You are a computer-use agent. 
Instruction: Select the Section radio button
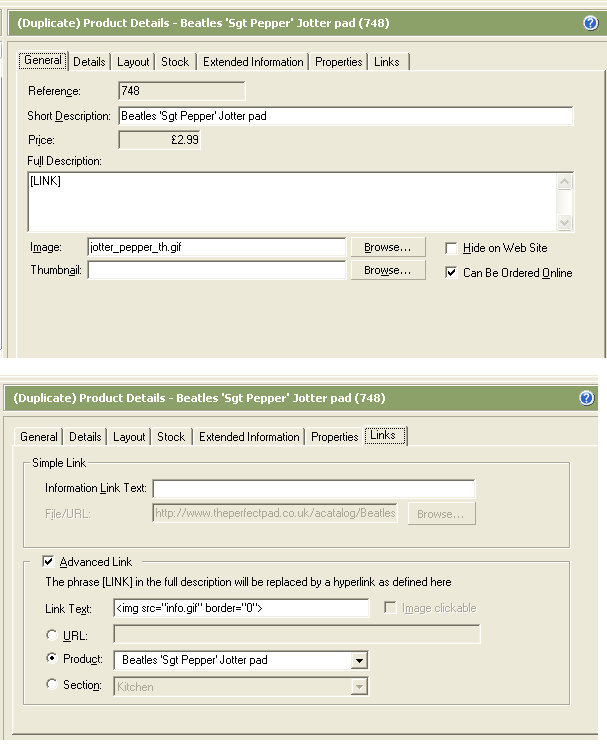coord(52,685)
